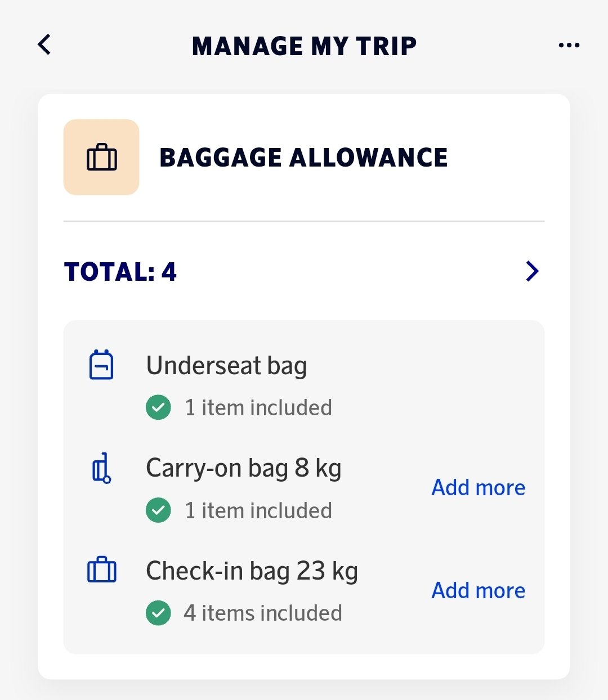The height and width of the screenshot is (700, 608).
Task: Select the Carry-on bag 8 kg label
Action: pos(243,468)
